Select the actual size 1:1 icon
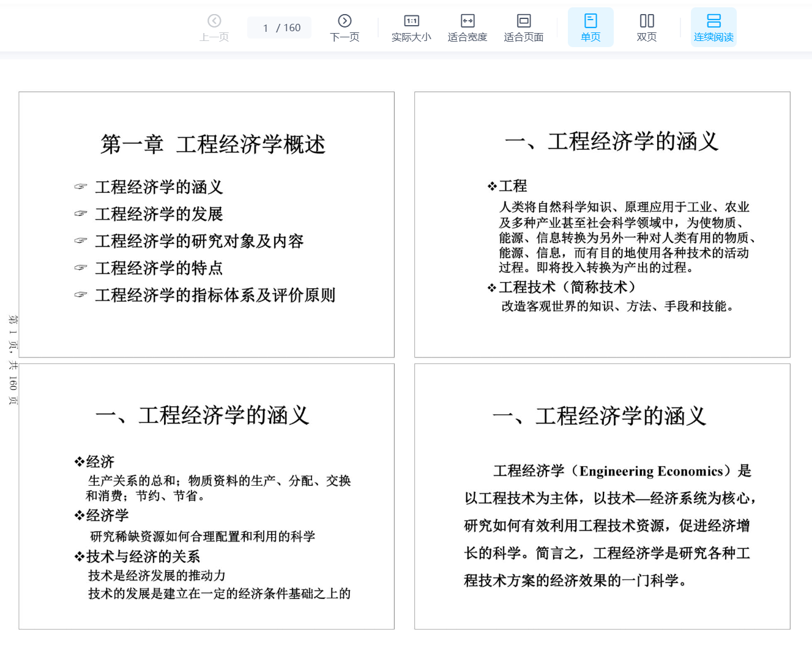The image size is (812, 651). tap(411, 21)
